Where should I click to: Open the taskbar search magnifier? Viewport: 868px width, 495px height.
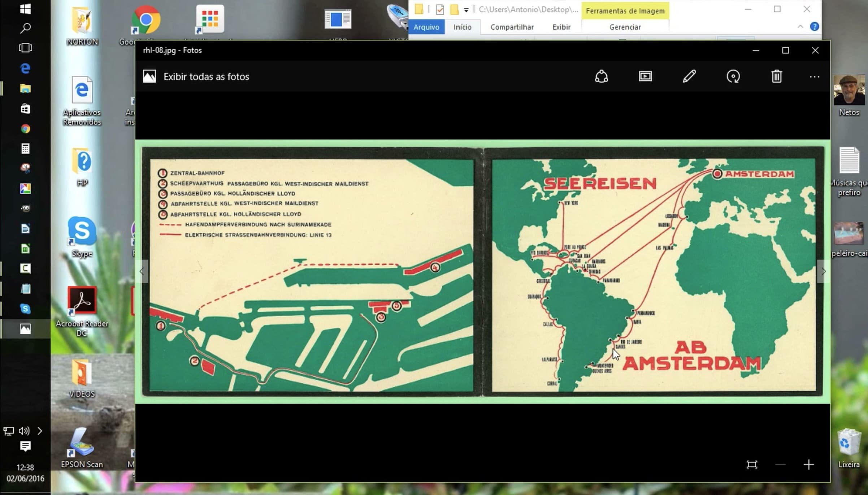click(x=25, y=28)
